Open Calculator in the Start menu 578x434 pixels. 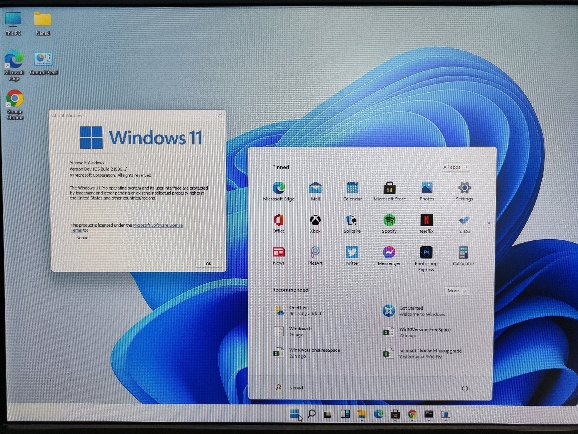(x=463, y=255)
